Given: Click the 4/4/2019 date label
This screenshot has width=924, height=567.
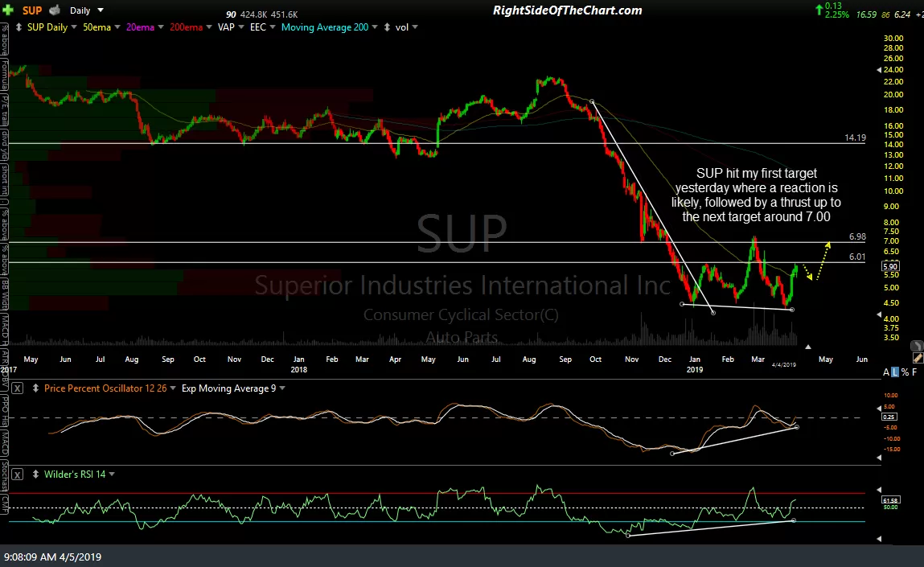Looking at the screenshot, I should coord(784,365).
